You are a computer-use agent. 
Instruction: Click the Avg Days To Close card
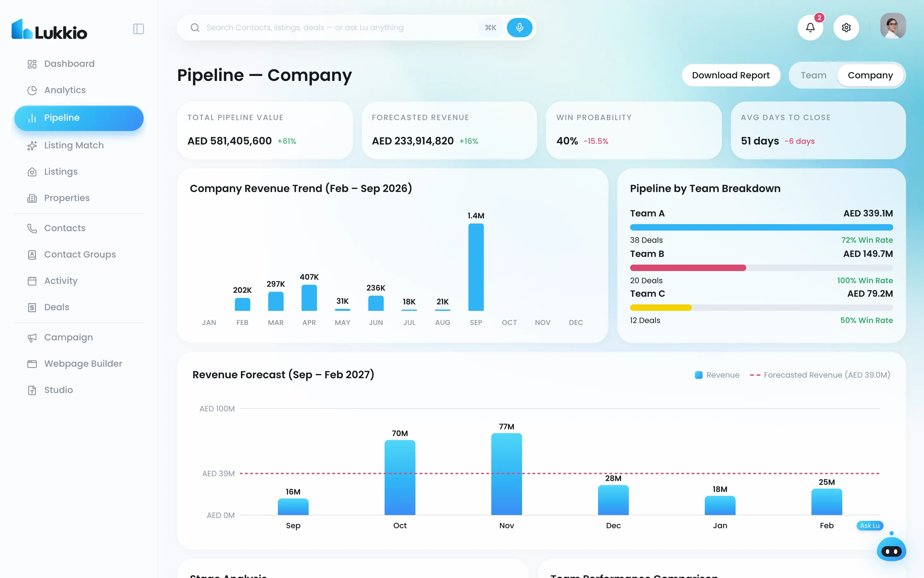click(818, 130)
